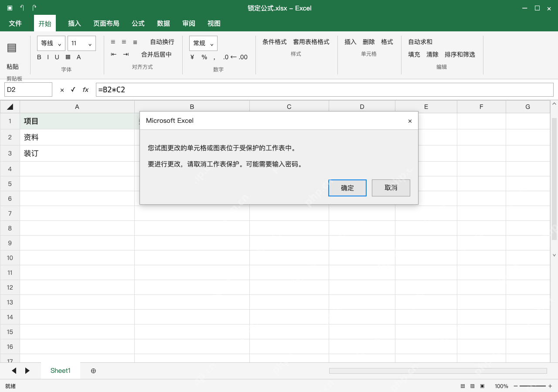
Task: Switch to Page Break Preview in the status bar
Action: click(483, 386)
